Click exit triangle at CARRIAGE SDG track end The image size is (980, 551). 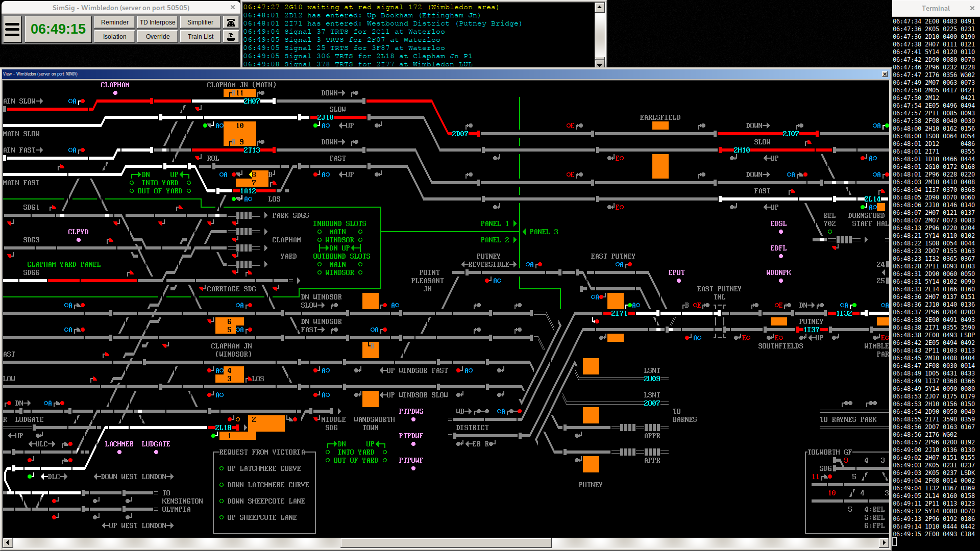click(x=299, y=281)
